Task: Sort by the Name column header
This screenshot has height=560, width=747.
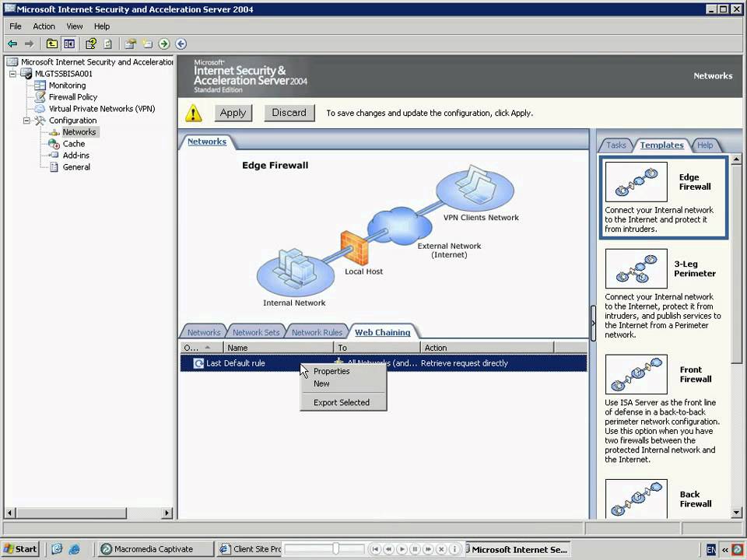Action: tap(279, 348)
